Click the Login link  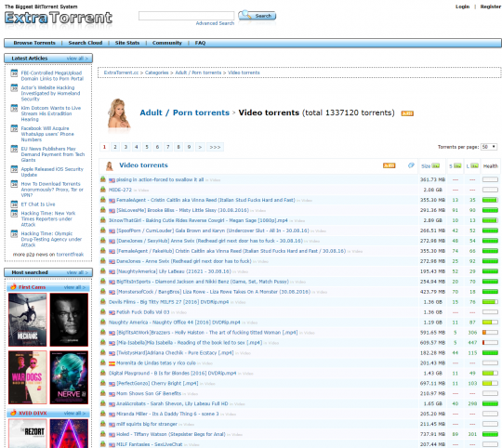coord(462,7)
